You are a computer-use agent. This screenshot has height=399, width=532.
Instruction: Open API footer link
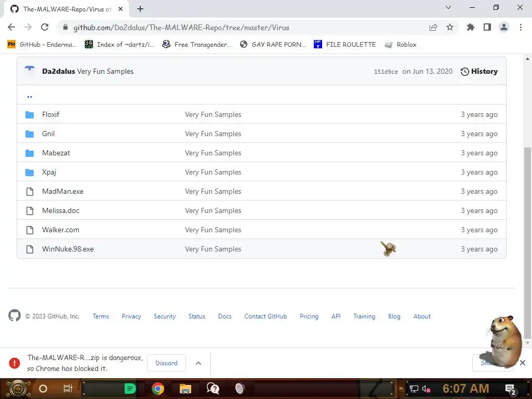point(336,316)
